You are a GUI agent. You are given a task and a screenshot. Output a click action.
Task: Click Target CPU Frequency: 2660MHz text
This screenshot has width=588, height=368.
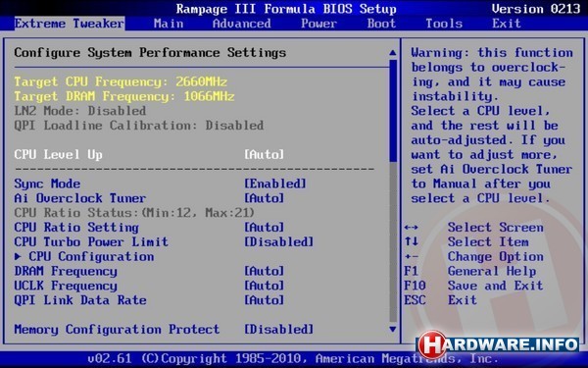pyautogui.click(x=121, y=81)
